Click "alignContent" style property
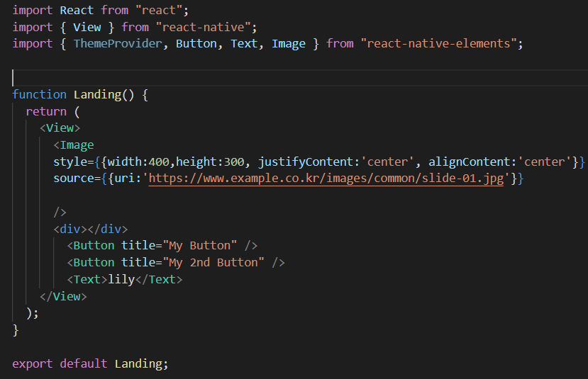588x379 pixels. (x=469, y=162)
